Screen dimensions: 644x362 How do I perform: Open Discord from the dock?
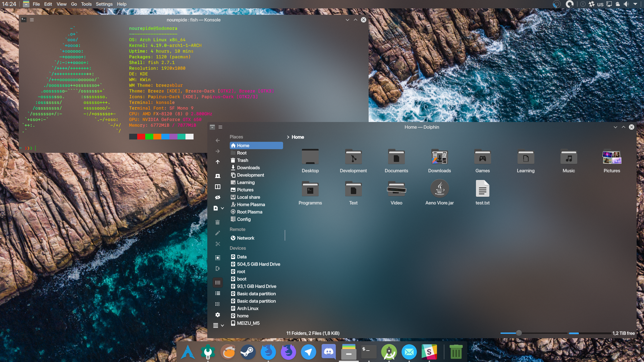328,352
